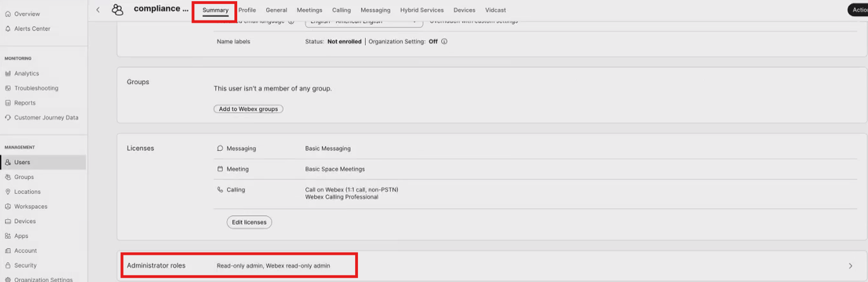Expand the Administrator roles row chevron
Viewport: 868px width, 282px height.
(x=850, y=266)
